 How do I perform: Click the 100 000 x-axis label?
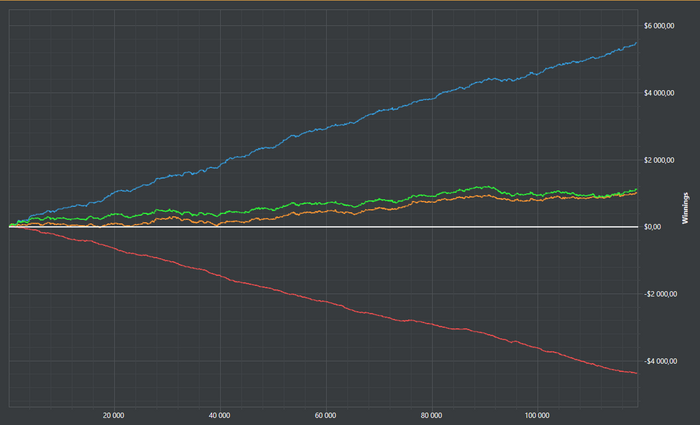click(x=537, y=416)
